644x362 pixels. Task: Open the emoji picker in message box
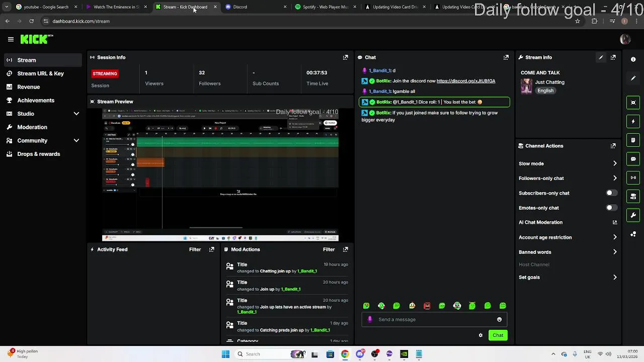click(499, 319)
